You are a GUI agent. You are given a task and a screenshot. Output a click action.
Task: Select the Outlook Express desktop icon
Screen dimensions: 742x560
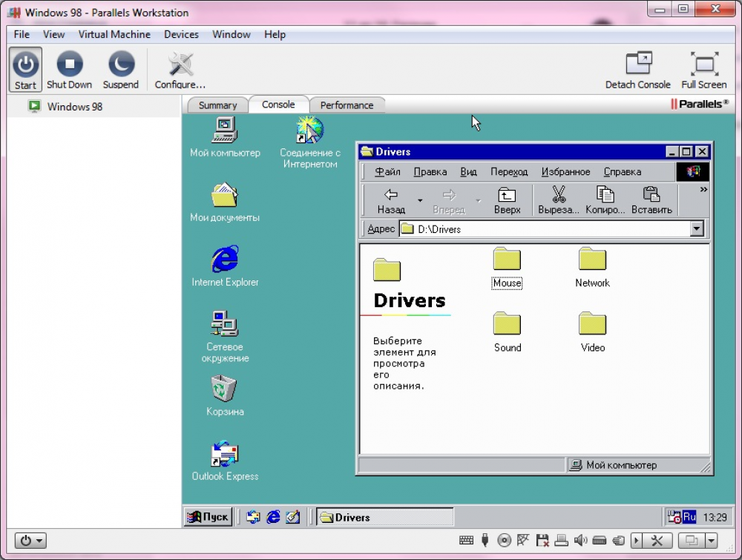225,461
